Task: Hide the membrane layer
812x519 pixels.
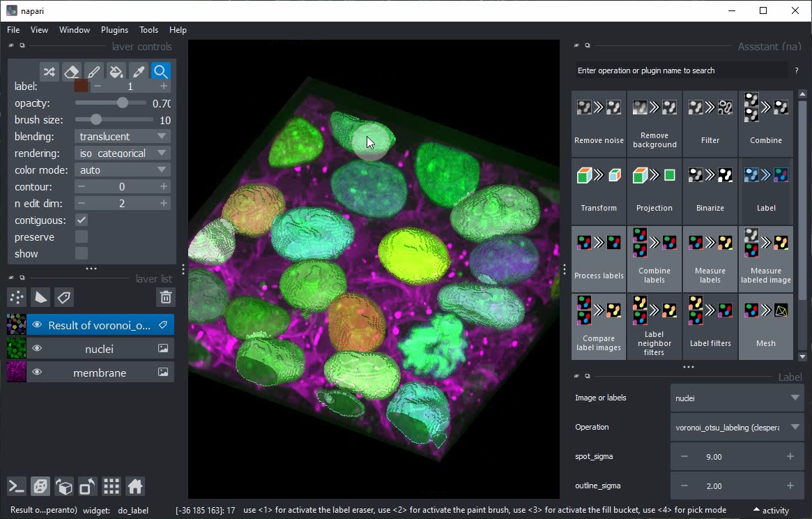Action: (x=37, y=373)
